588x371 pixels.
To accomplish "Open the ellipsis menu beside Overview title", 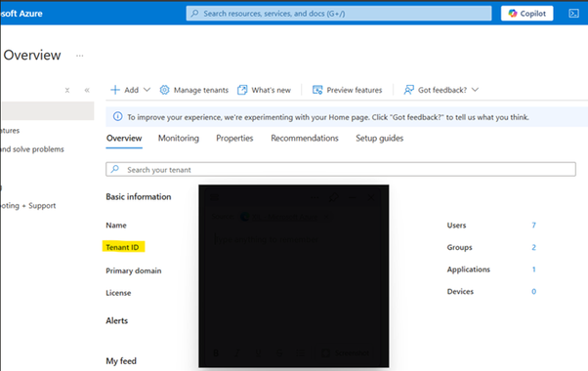I will (x=79, y=56).
